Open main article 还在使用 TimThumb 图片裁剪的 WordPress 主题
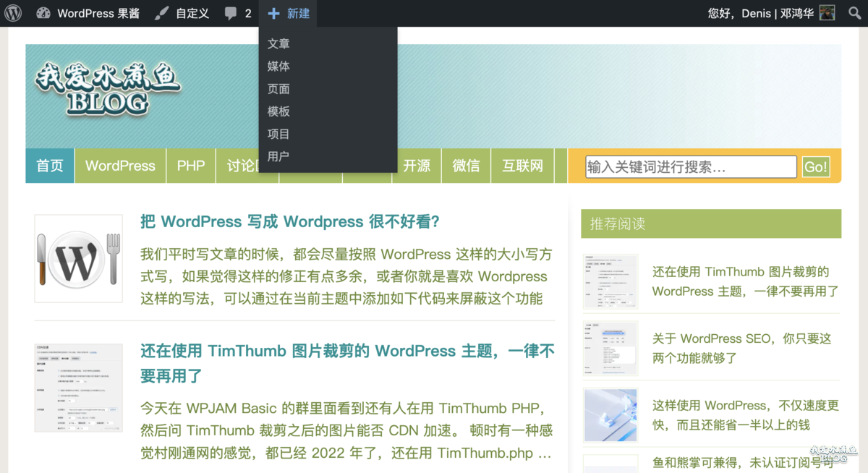The image size is (868, 473). pyautogui.click(x=347, y=363)
